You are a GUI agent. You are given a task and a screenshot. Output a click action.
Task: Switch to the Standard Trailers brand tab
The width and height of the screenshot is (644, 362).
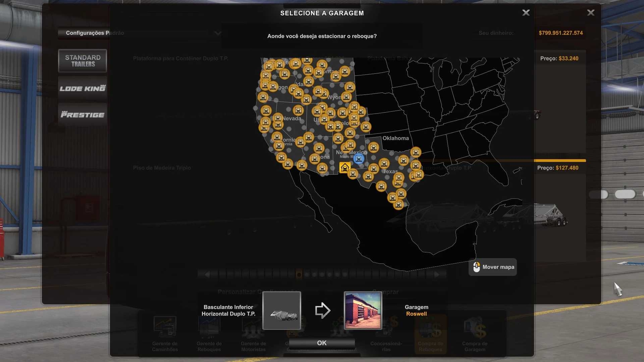[83, 61]
